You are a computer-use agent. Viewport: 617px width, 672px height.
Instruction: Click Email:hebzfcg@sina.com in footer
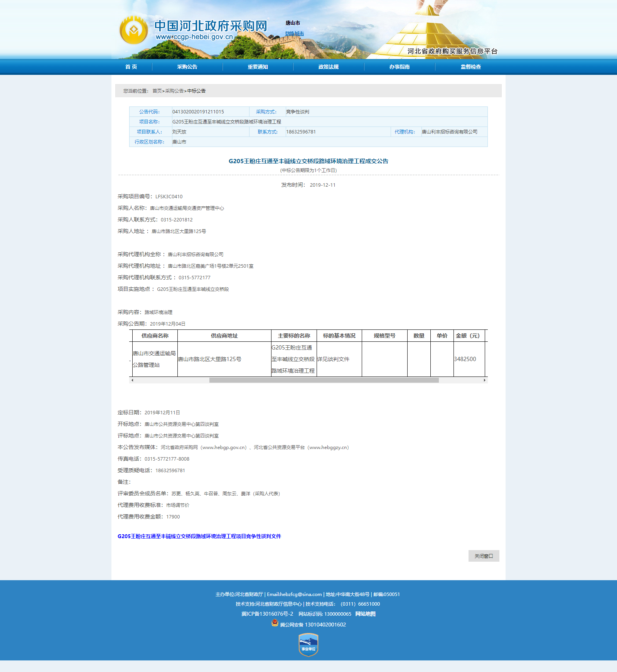294,594
